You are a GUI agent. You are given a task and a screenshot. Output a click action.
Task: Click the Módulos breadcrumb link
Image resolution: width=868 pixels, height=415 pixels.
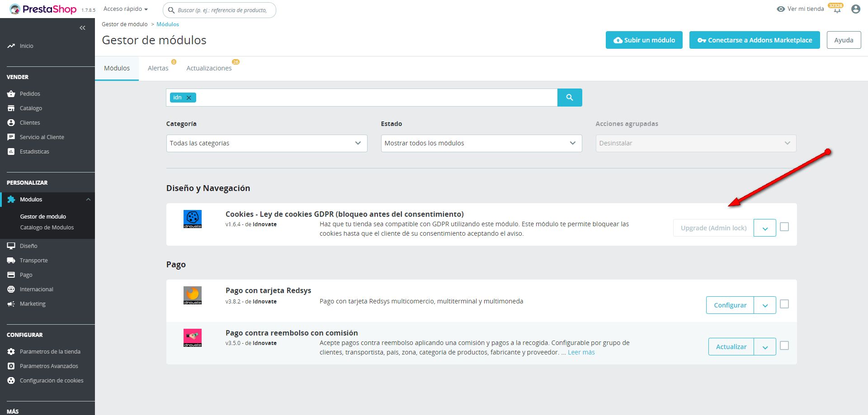pos(168,24)
